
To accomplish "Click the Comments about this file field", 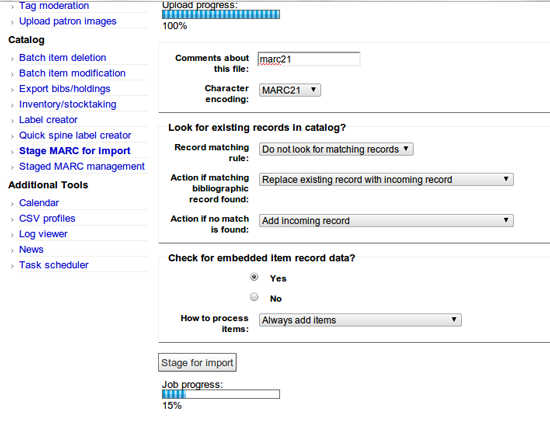I will (309, 59).
